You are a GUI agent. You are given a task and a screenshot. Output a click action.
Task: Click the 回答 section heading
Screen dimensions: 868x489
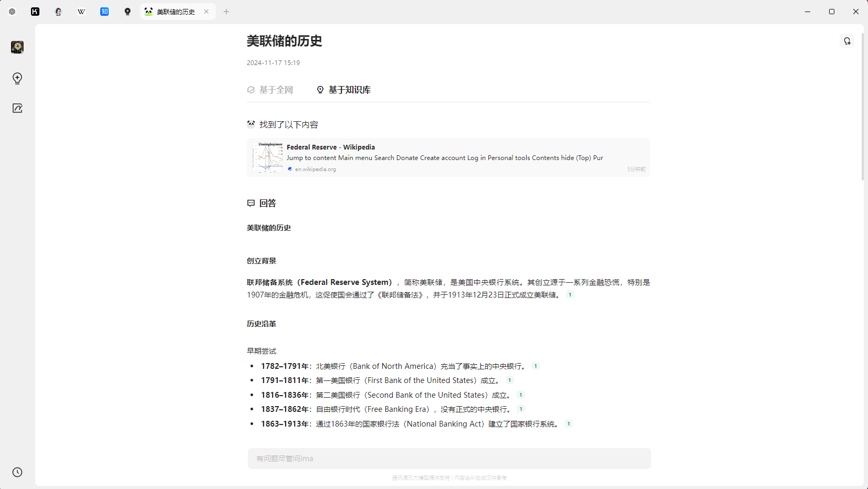coord(268,203)
